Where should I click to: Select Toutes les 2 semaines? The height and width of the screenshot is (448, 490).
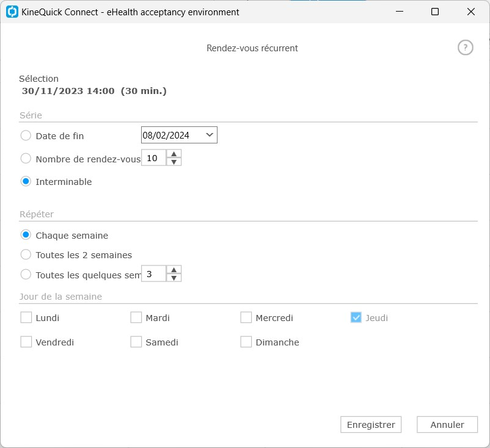[26, 255]
